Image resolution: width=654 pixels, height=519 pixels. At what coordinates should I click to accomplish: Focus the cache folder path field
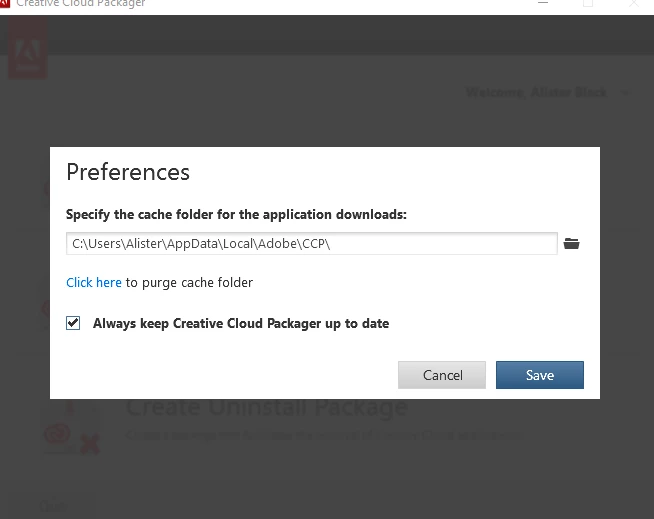(312, 244)
